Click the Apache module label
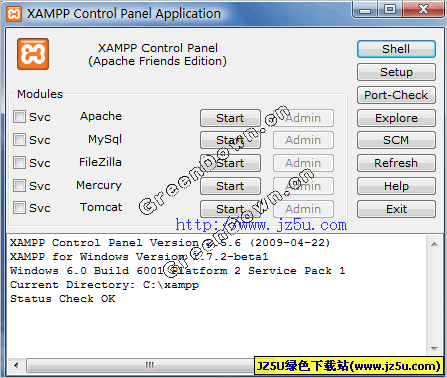The height and width of the screenshot is (378, 447). (101, 116)
